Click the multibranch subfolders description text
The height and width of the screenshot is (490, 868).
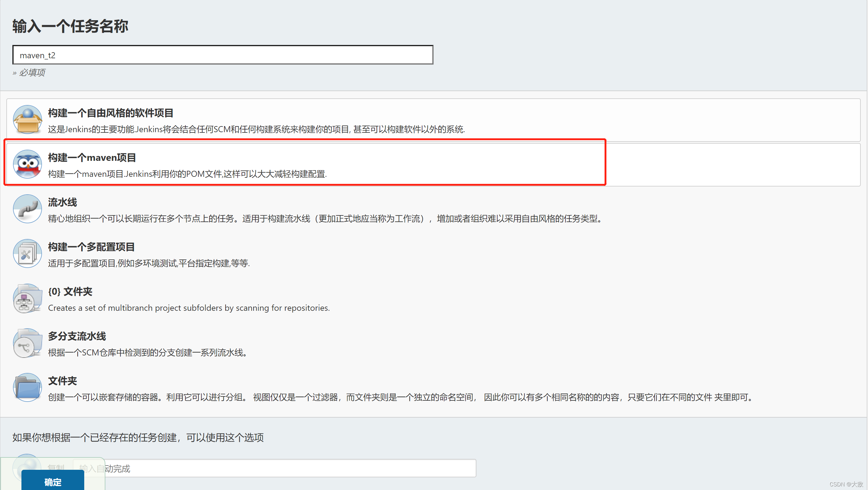pyautogui.click(x=189, y=308)
